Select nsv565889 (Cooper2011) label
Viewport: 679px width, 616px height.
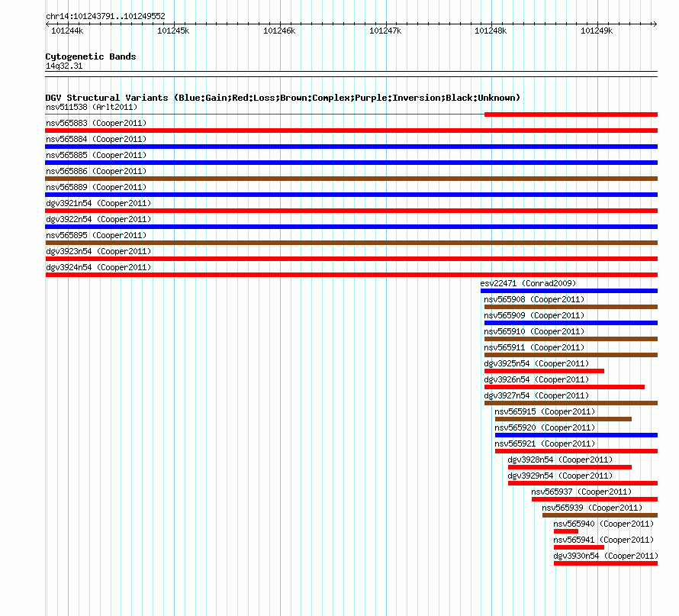pos(96,187)
